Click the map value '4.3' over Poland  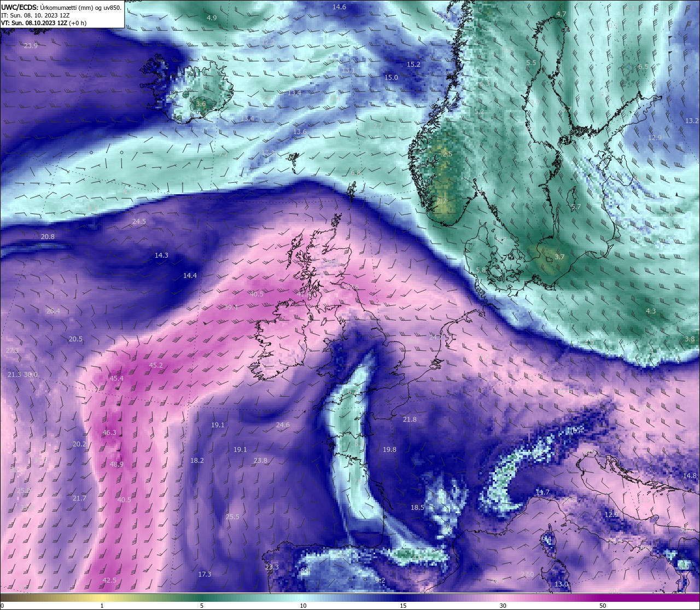pos(651,311)
